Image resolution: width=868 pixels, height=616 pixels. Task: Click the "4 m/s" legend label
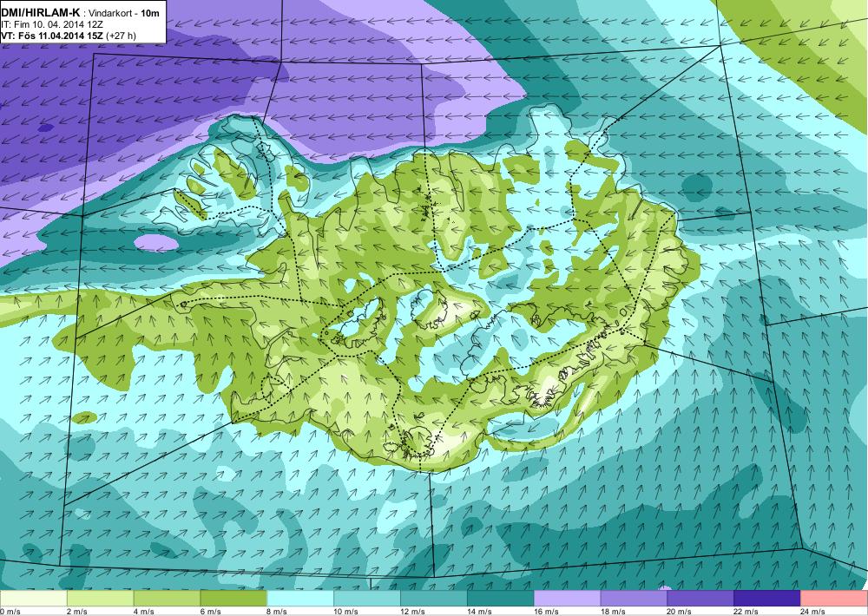(x=144, y=612)
